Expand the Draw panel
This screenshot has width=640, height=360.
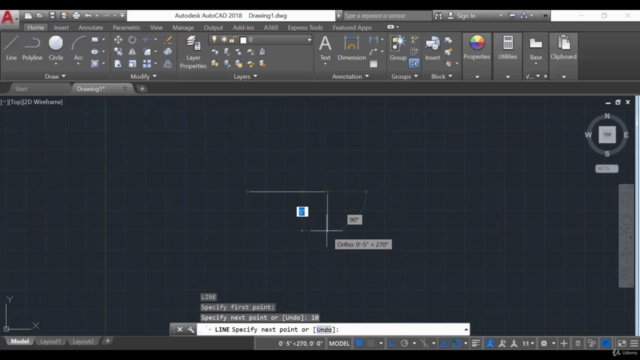tap(55, 76)
